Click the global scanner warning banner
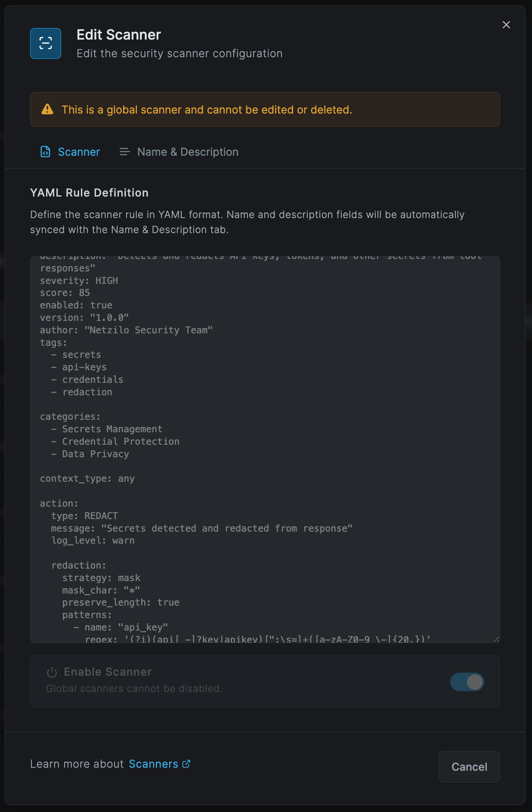The width and height of the screenshot is (532, 812). [x=265, y=109]
